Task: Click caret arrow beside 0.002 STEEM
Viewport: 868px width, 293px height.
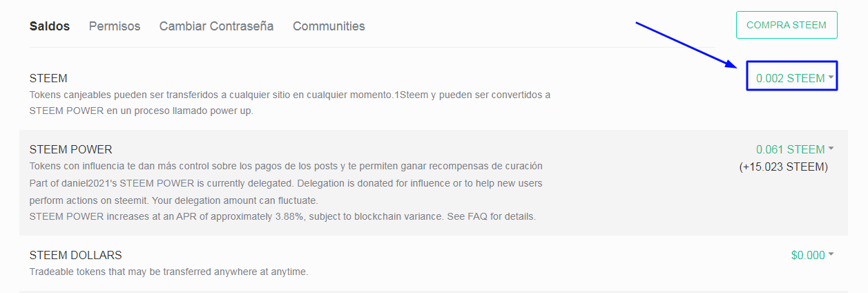Action: [x=831, y=77]
